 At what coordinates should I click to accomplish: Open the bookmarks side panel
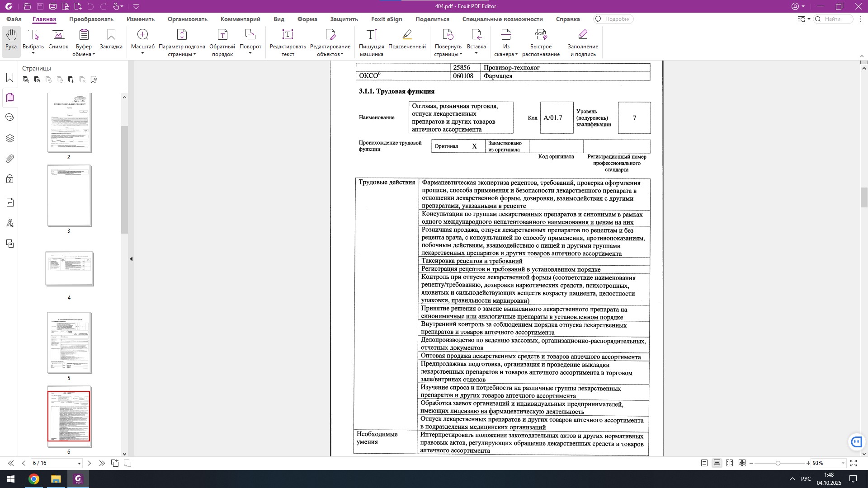coord(9,78)
